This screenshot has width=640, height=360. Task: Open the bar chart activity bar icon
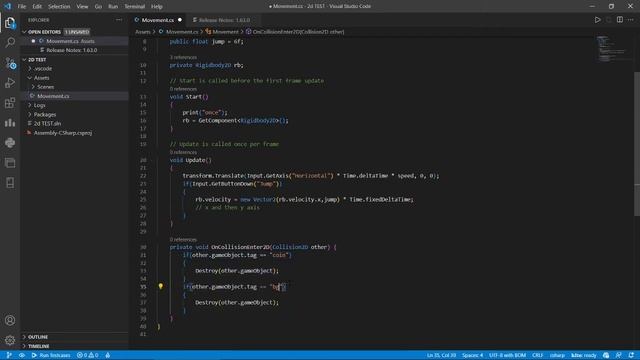10,122
